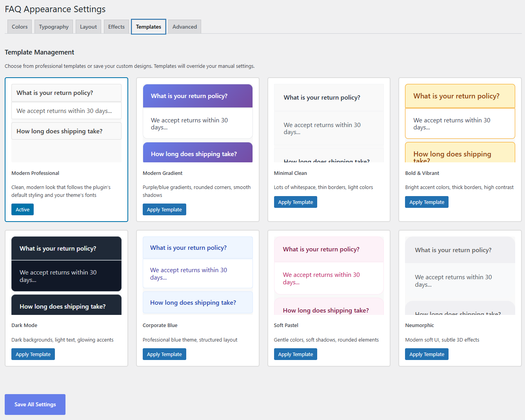Image resolution: width=525 pixels, height=420 pixels.
Task: Select the Dark Mode preview thumbnail
Action: [66, 275]
